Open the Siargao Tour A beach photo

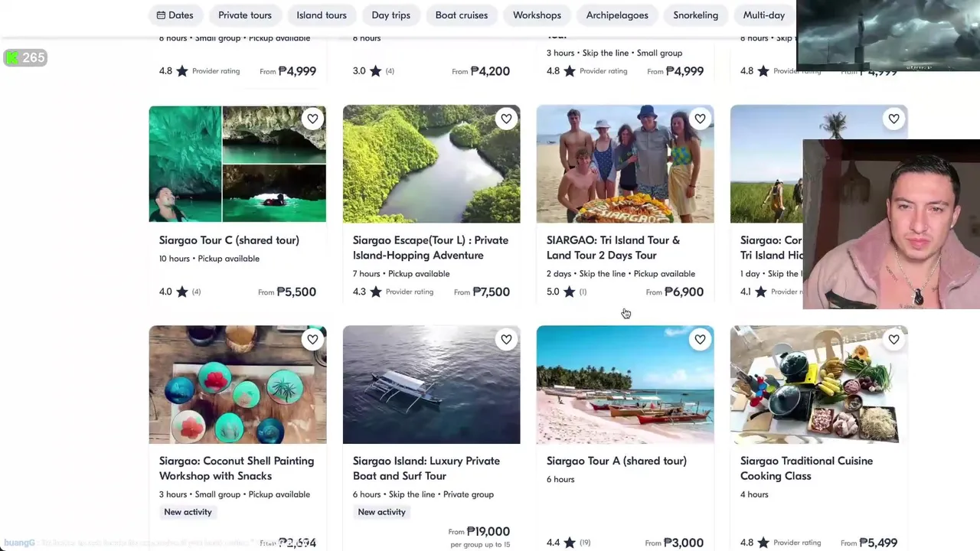point(625,384)
